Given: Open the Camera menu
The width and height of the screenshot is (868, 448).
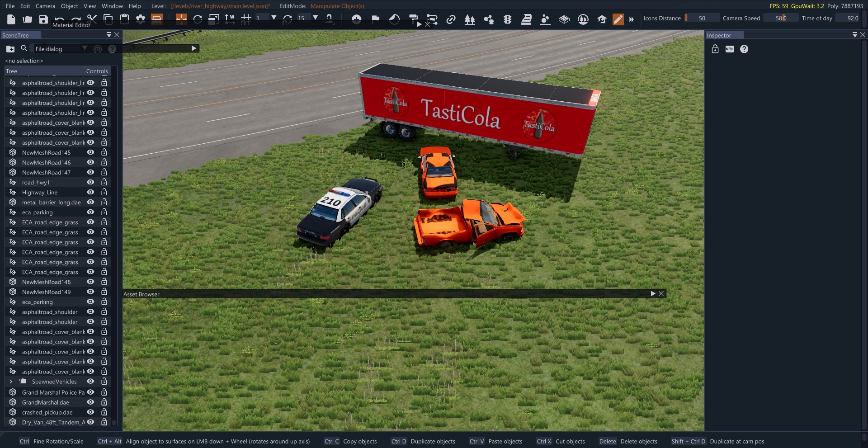Looking at the screenshot, I should point(45,6).
